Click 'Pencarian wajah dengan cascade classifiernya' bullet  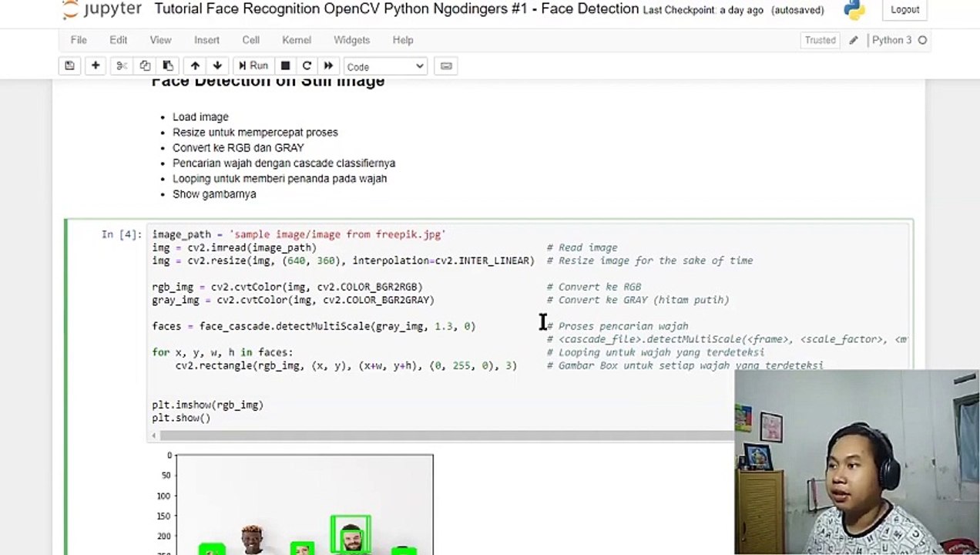(x=284, y=163)
